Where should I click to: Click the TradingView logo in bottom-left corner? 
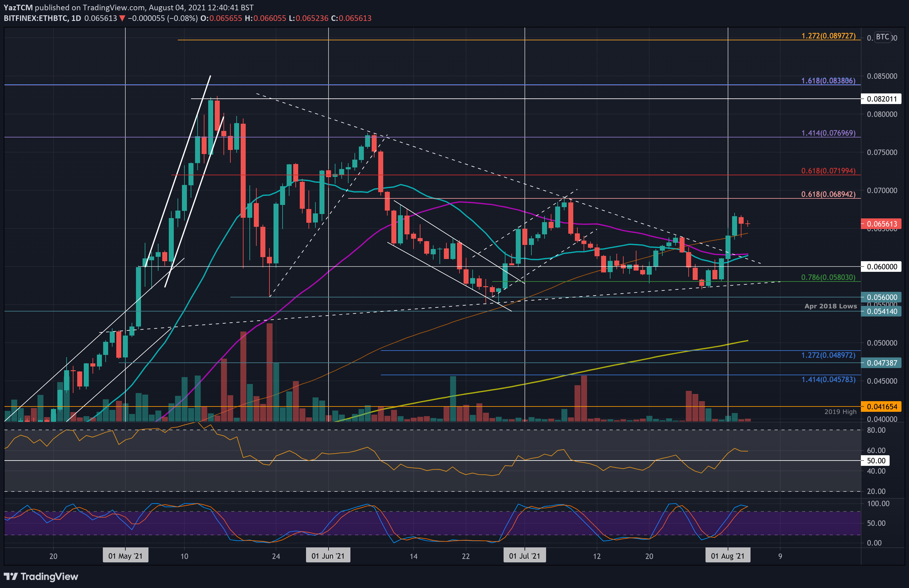tap(40, 576)
